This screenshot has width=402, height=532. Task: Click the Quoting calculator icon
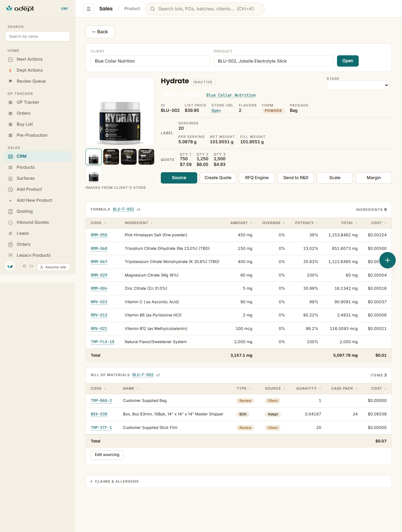tap(10, 211)
